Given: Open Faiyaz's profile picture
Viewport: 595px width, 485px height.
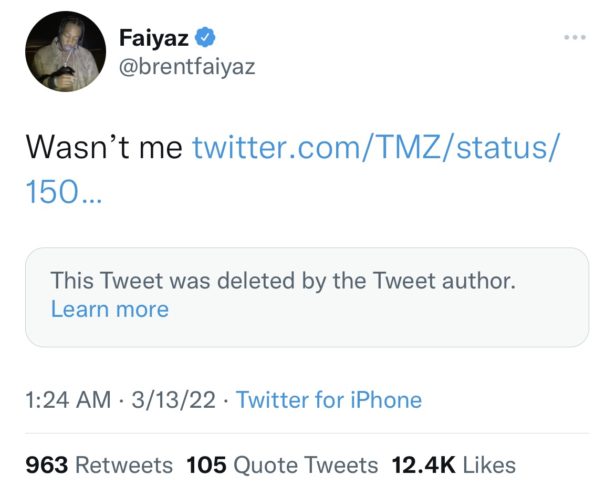Looking at the screenshot, I should pyautogui.click(x=66, y=51).
